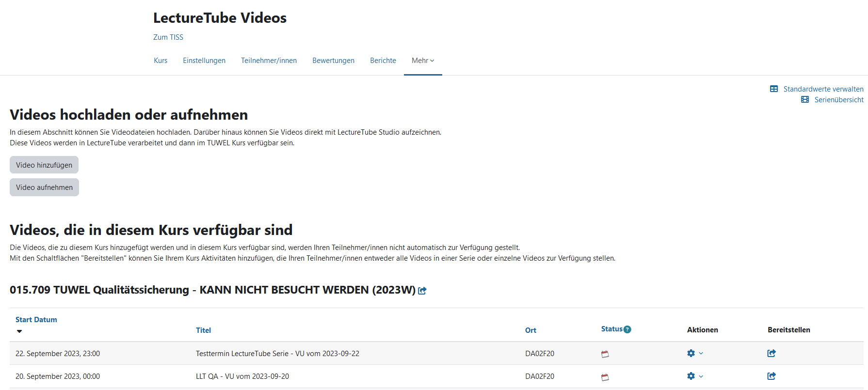Click Bereitstellen icon for Testtermin LectureTube Serie
868x390 pixels.
click(772, 353)
